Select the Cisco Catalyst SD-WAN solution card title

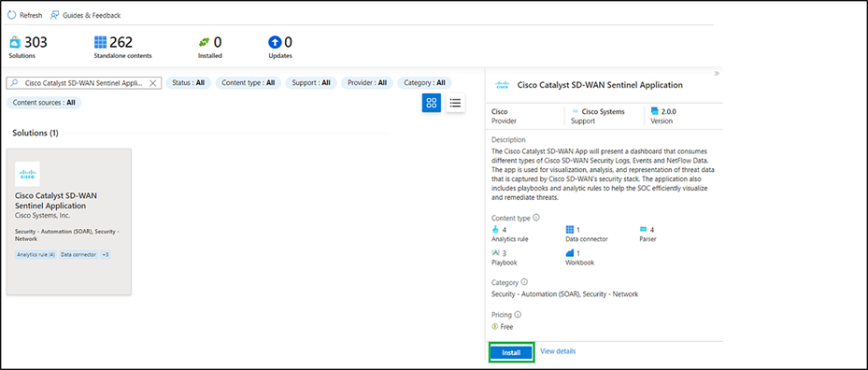click(56, 201)
